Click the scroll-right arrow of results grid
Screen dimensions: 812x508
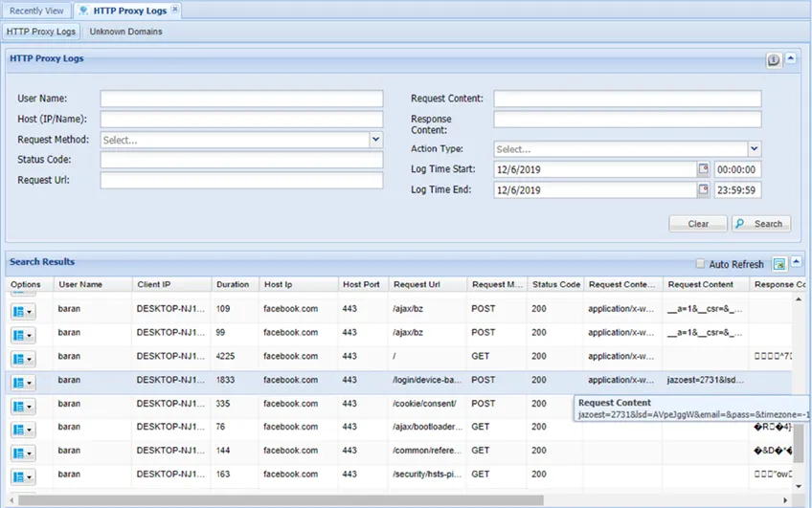click(785, 500)
